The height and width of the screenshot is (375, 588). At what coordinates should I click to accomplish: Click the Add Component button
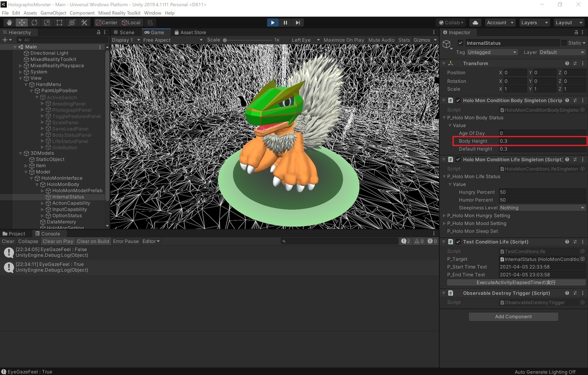(x=513, y=317)
